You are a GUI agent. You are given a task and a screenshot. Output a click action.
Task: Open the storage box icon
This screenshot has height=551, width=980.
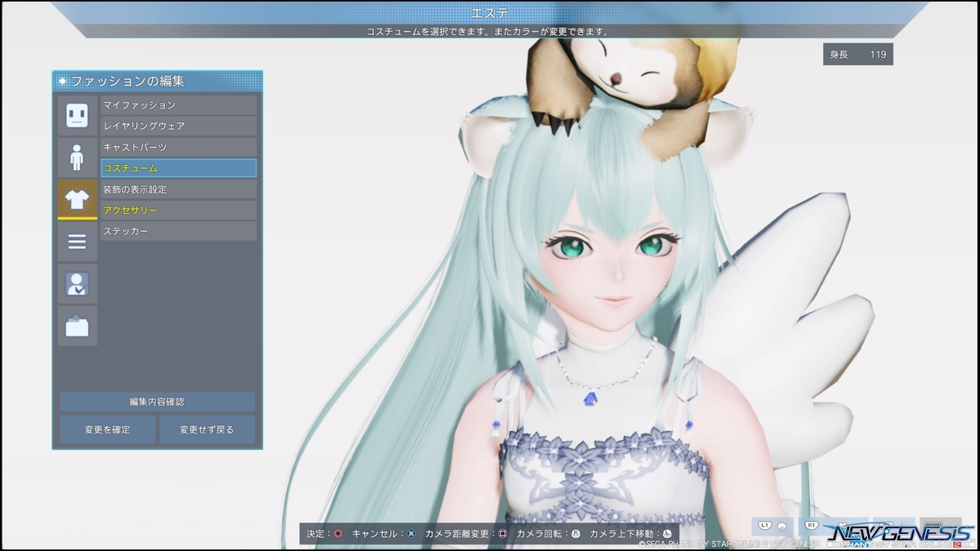[77, 327]
